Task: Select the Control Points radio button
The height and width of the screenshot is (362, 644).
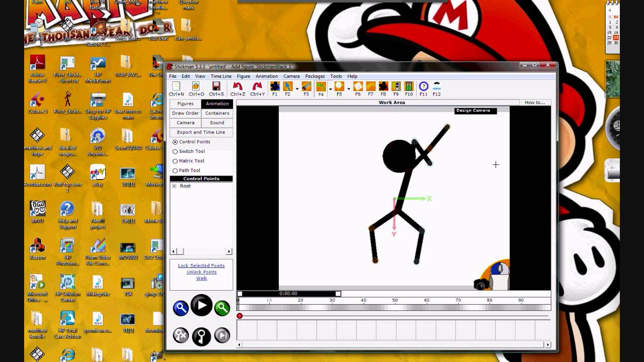Action: coord(175,142)
